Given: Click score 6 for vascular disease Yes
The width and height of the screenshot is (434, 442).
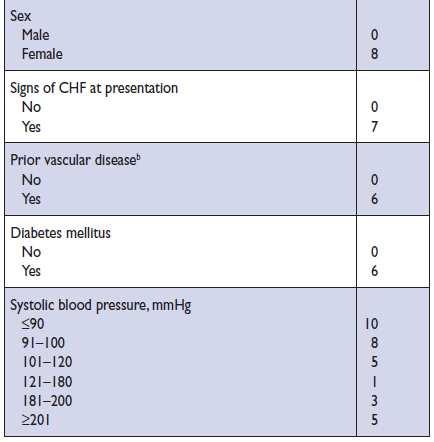Looking at the screenshot, I should tap(374, 199).
